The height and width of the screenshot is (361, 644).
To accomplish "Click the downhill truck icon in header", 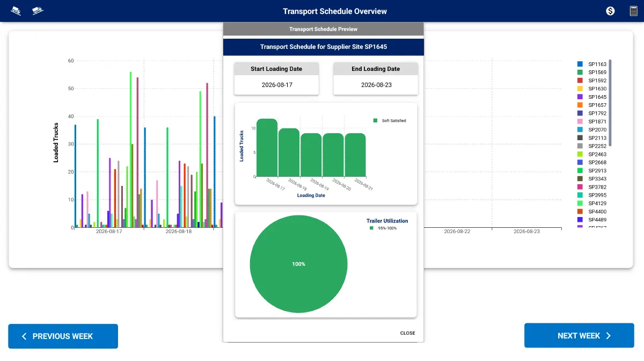I will (16, 11).
